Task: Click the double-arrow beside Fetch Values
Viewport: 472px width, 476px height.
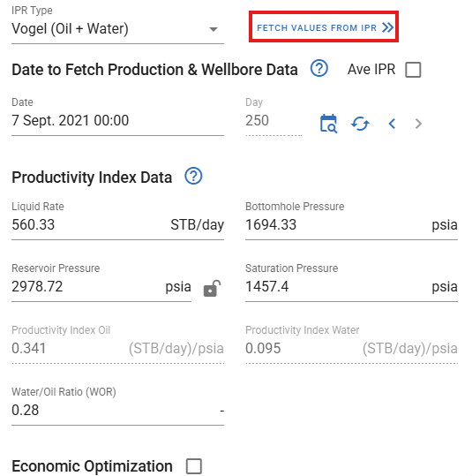Action: [x=387, y=27]
